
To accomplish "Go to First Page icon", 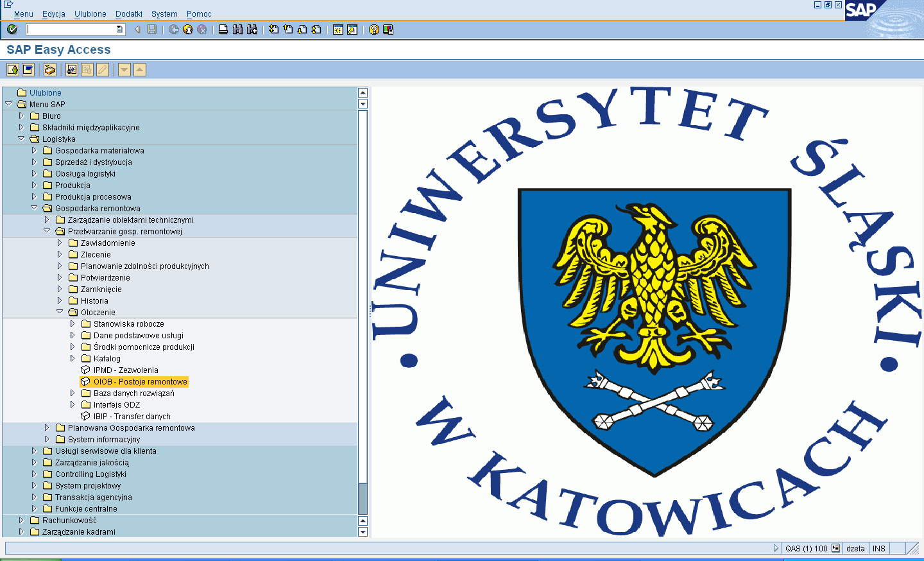I will pos(274,30).
